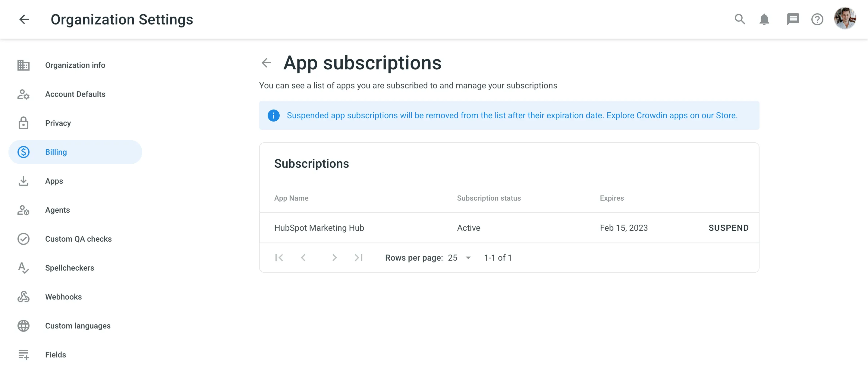868x368 pixels.
Task: Open the Apps section in the sidebar
Action: click(x=54, y=181)
